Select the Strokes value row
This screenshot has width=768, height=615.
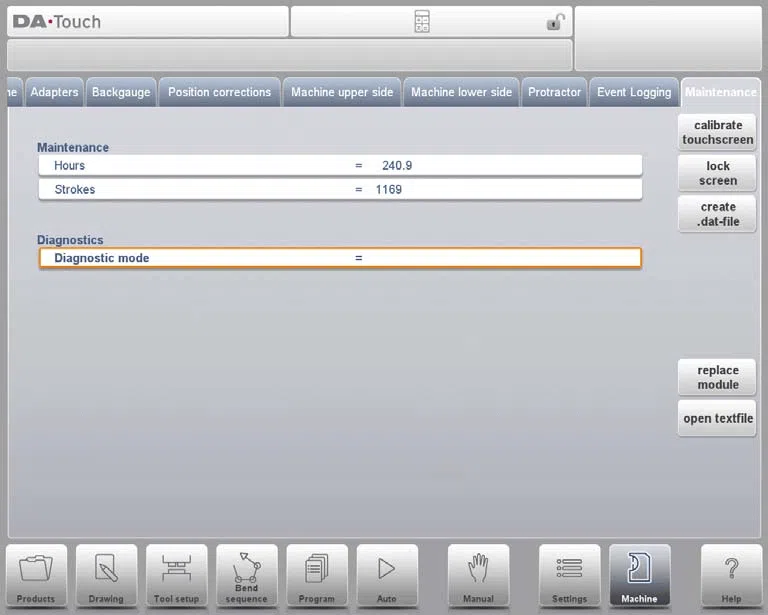pos(340,189)
